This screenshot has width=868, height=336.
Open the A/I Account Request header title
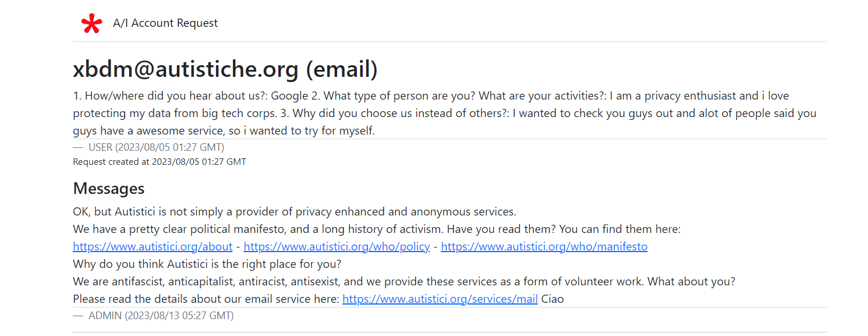pyautogui.click(x=165, y=23)
